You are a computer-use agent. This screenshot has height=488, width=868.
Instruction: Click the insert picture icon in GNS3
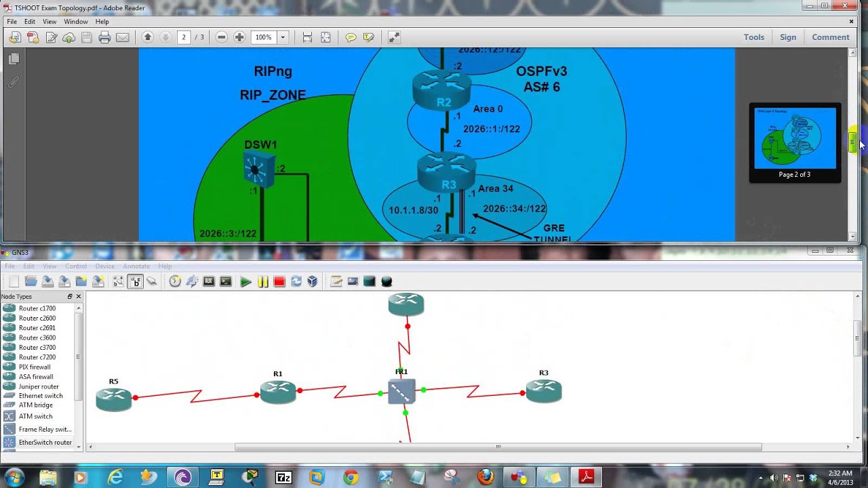(353, 281)
